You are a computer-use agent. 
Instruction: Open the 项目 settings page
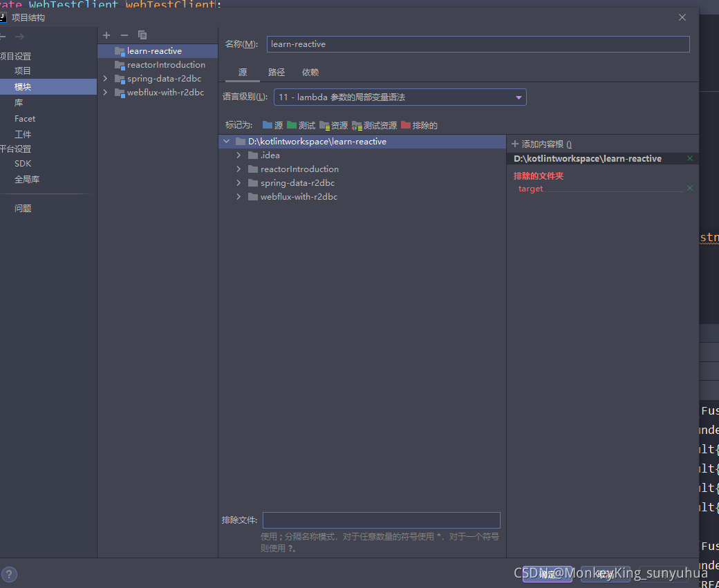(x=23, y=70)
